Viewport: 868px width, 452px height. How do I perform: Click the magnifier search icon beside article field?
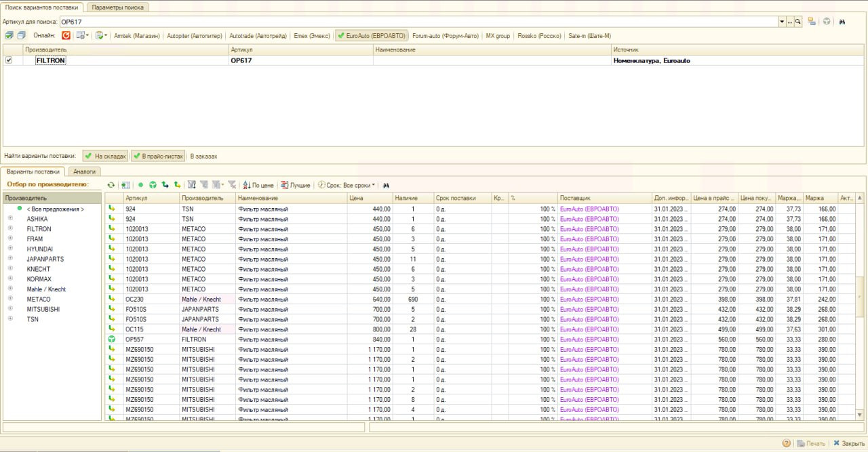pyautogui.click(x=798, y=22)
